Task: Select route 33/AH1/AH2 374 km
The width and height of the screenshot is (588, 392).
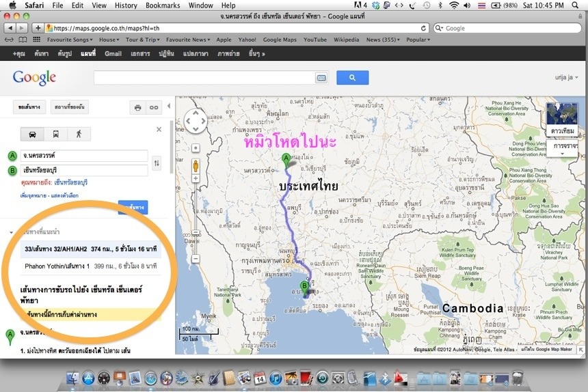Action: pos(91,249)
